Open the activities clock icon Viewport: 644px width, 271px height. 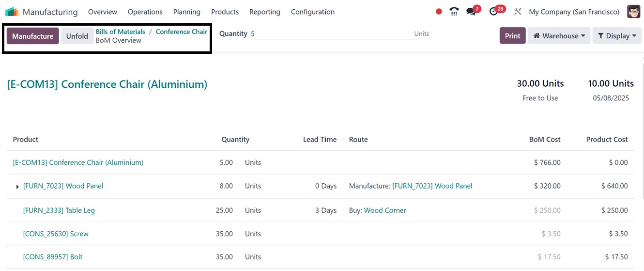494,12
